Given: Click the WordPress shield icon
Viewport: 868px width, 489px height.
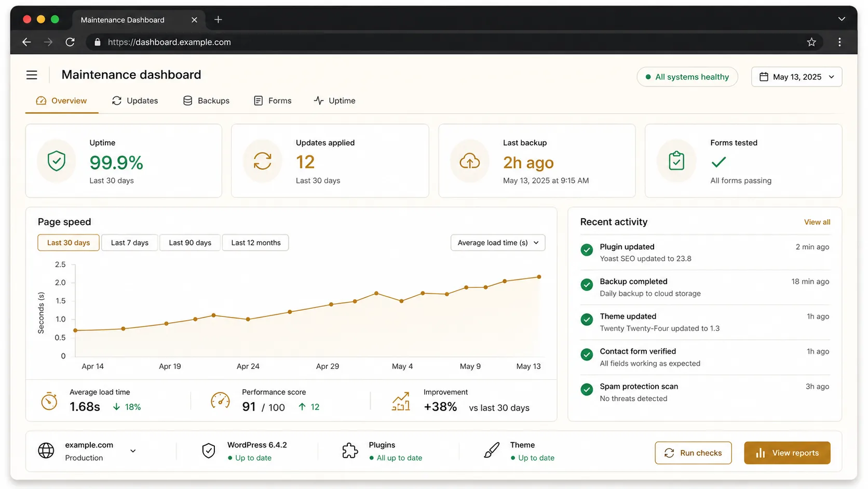Looking at the screenshot, I should click(209, 451).
